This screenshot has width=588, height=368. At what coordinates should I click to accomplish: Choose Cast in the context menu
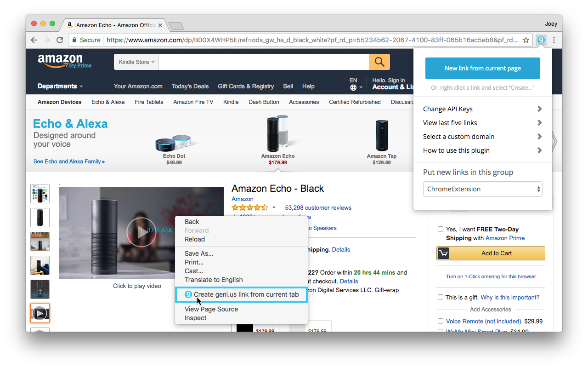[x=241, y=271]
